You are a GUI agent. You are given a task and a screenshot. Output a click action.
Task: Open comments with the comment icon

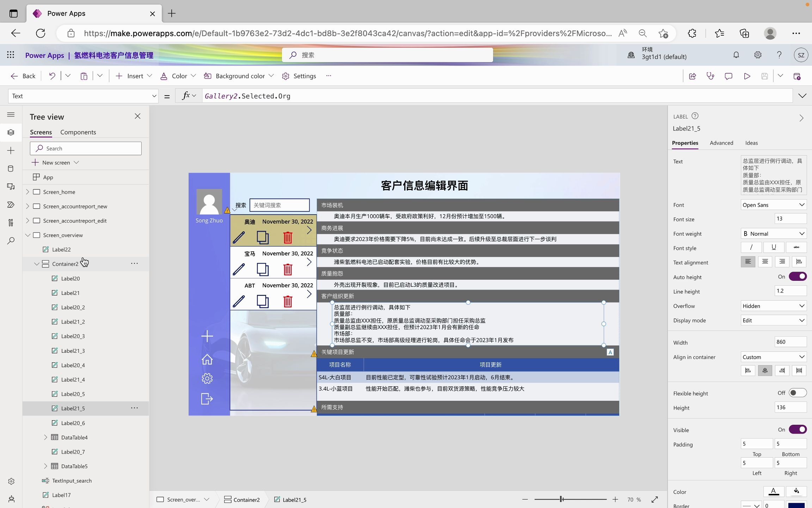(x=728, y=76)
